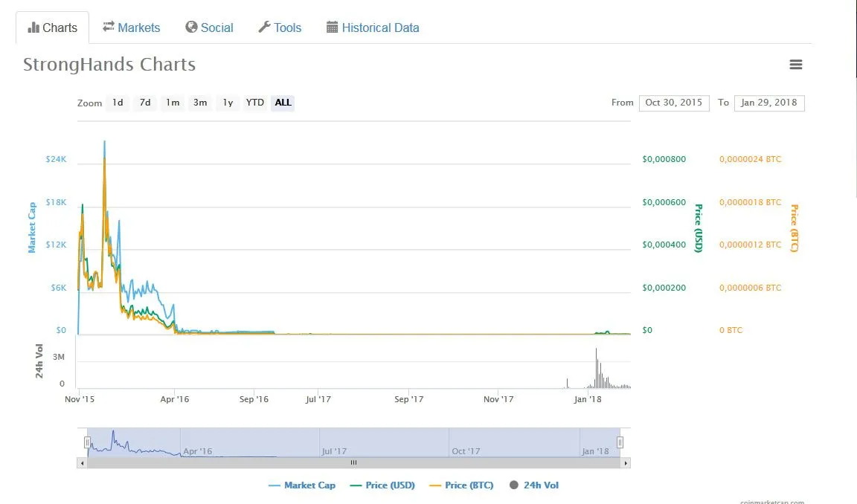Click the $24K market cap axis label
The height and width of the screenshot is (504, 857).
(57, 159)
